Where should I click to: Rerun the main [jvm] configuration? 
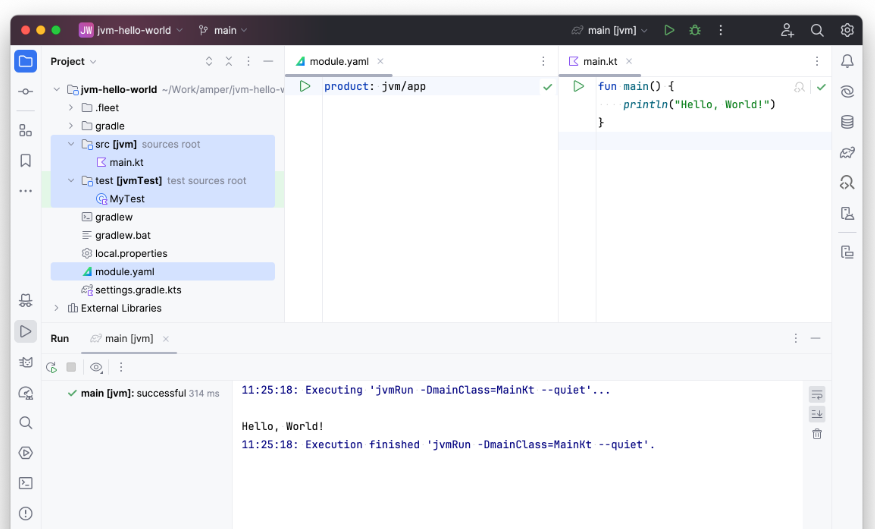[51, 367]
